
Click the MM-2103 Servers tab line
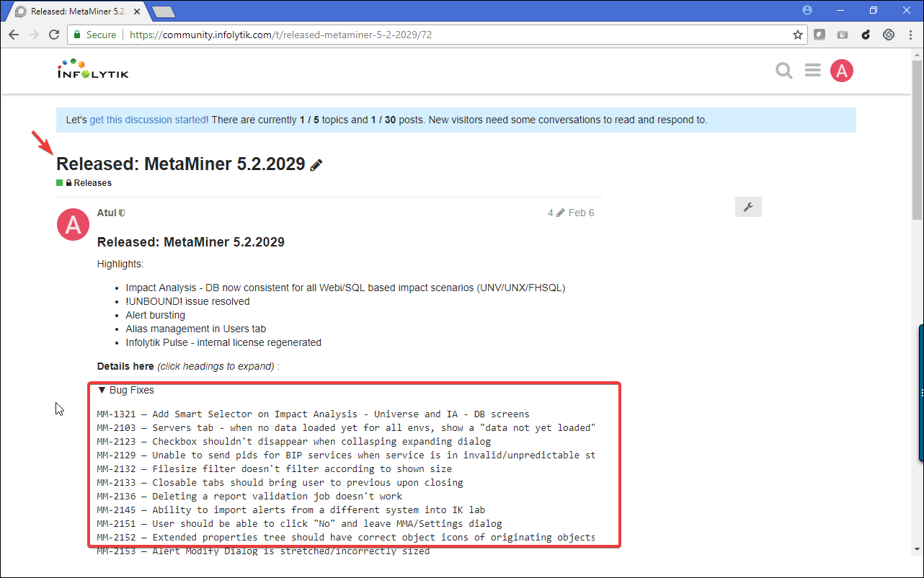pos(347,428)
